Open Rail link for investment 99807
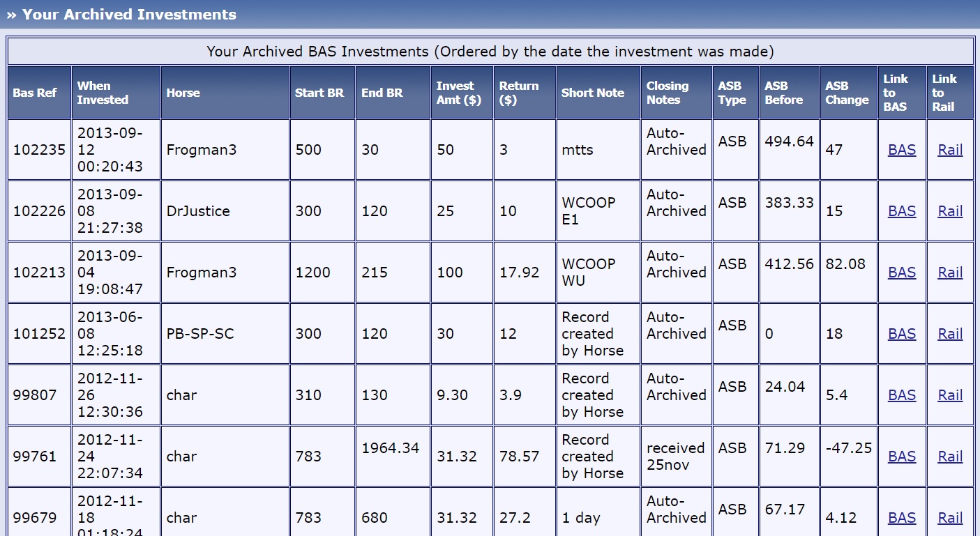Viewport: 980px width, 536px height. tap(950, 395)
